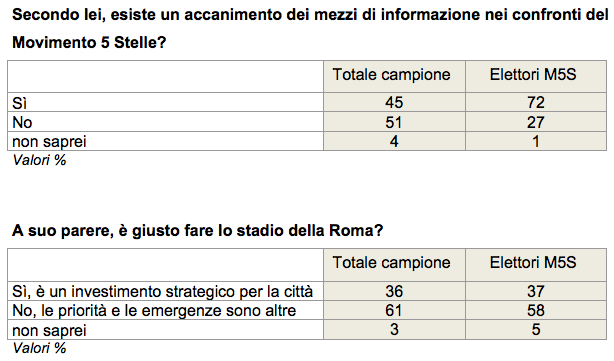Click value 45 for Sì, Totale campione
Image resolution: width=614 pixels, height=361 pixels.
coord(394,103)
